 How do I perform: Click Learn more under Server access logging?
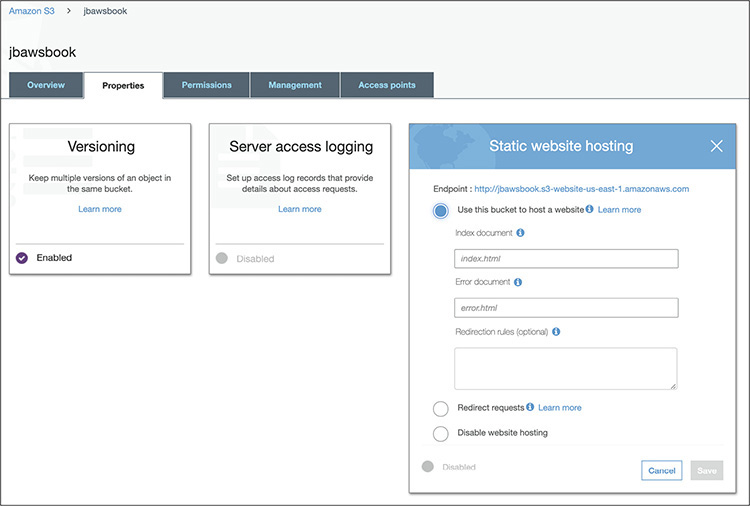point(300,209)
